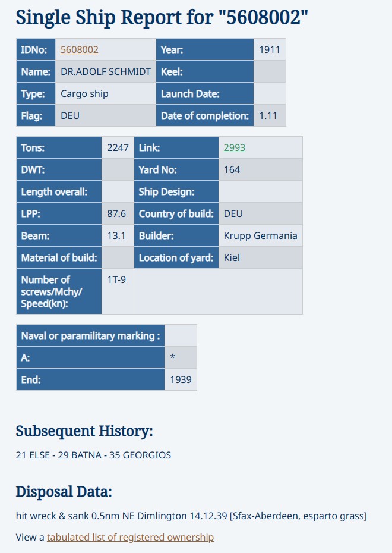Screen dimensions: 392x553
Task: Click the 'hit wreck & sank' disposal text
Action: [x=191, y=516]
